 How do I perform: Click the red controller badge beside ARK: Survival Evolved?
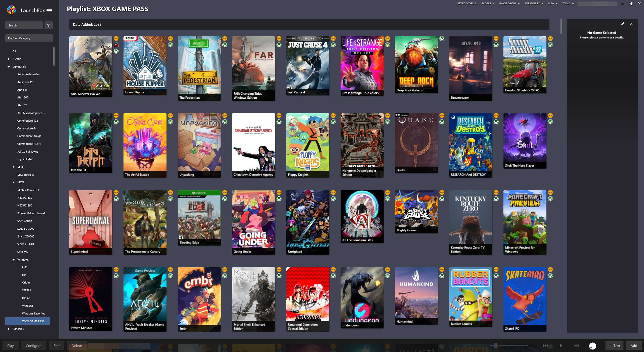[x=116, y=45]
